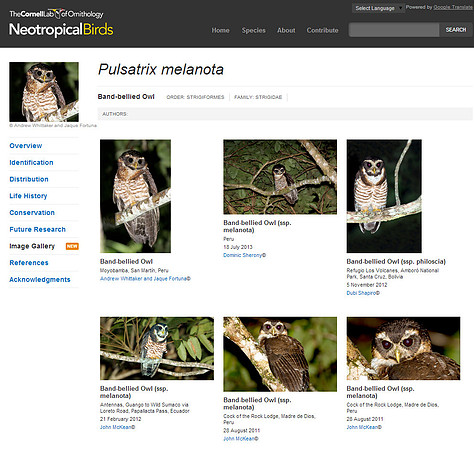This screenshot has width=474, height=450.
Task: Open the Ecuador 21 February 2012 owl photo
Action: pyautogui.click(x=157, y=348)
